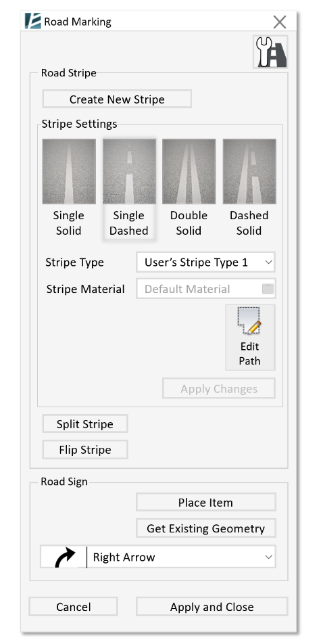
Task: Click the Stripe Material browse ellipsis icon
Action: (x=268, y=289)
